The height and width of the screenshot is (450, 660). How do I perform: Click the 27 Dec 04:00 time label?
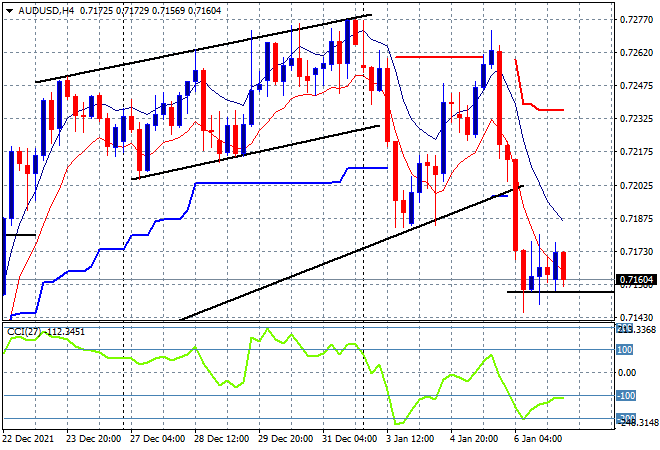[x=157, y=439]
